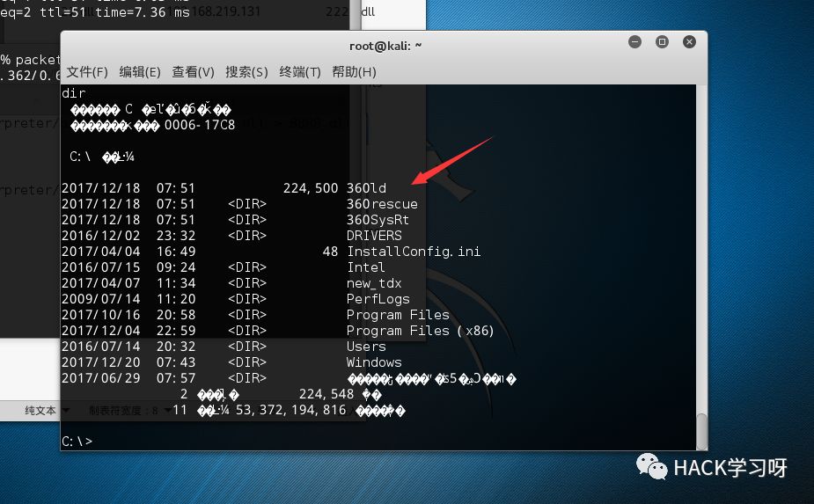Image resolution: width=814 pixels, height=504 pixels.
Task: Click the 2017/12/20 date of Windows row
Action: 100,362
